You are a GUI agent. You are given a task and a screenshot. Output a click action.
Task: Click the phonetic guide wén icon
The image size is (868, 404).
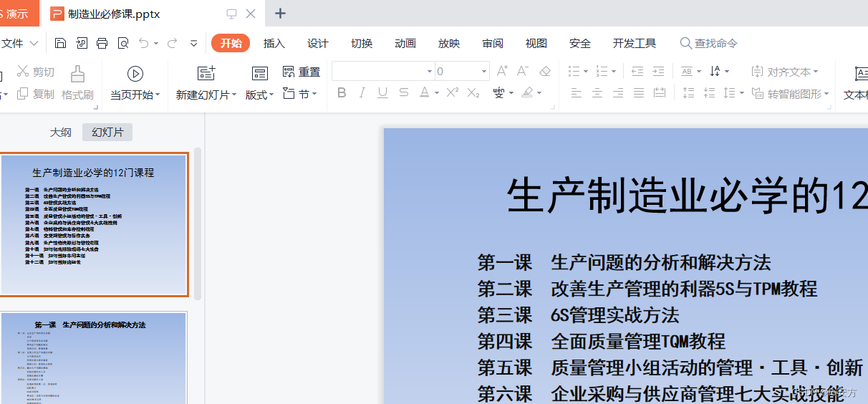[499, 92]
